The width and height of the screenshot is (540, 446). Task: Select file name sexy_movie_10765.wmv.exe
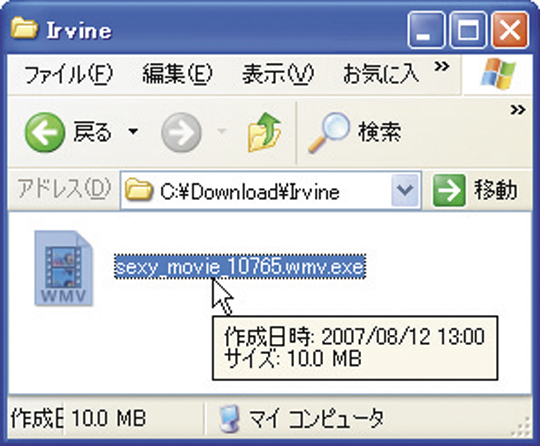pyautogui.click(x=240, y=267)
